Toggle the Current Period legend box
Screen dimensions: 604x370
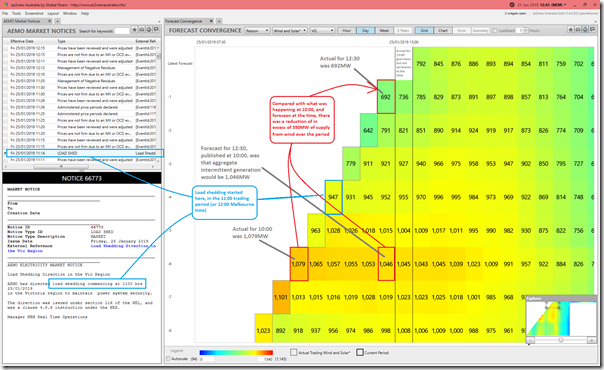pyautogui.click(x=360, y=352)
